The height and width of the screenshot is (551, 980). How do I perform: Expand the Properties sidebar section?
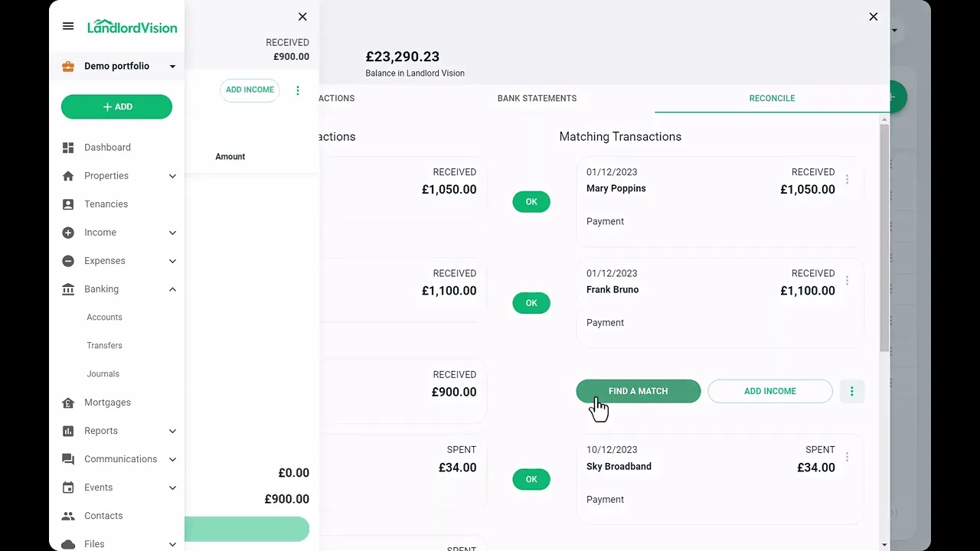tap(172, 176)
